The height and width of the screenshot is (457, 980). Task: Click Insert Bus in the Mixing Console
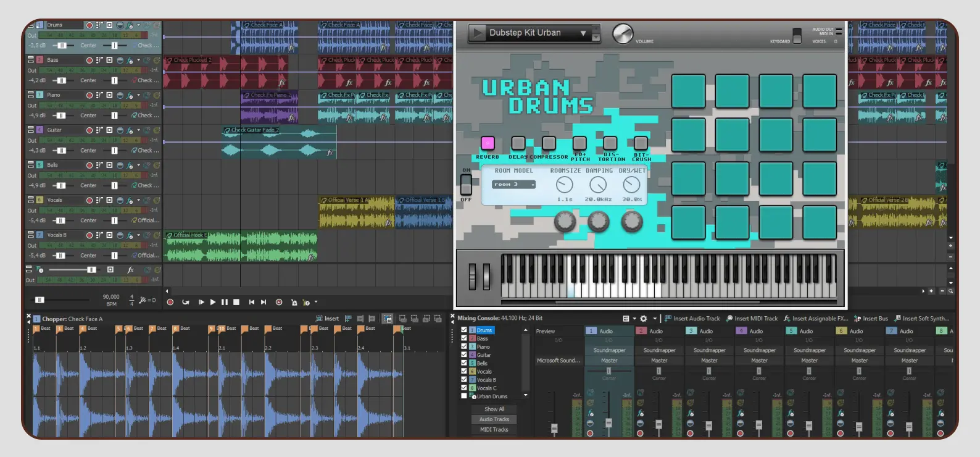pyautogui.click(x=871, y=319)
